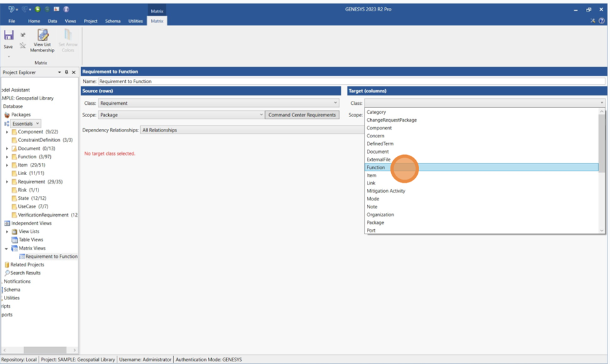
Task: Switch to the Views ribbon tab
Action: coord(70,21)
